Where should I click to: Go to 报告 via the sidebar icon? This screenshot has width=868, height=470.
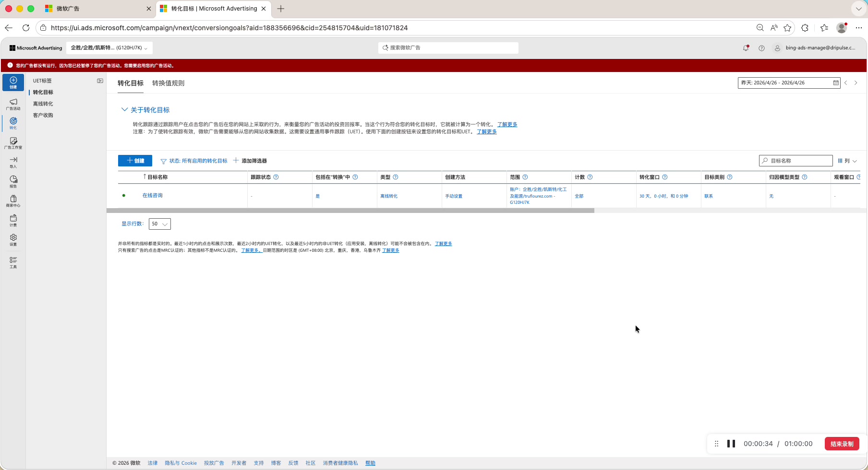(x=13, y=182)
